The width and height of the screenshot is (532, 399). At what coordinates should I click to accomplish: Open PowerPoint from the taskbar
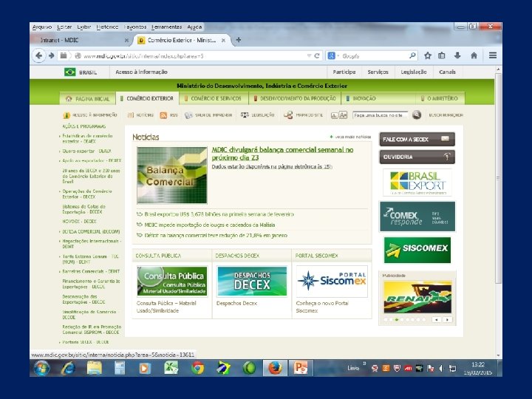point(300,368)
